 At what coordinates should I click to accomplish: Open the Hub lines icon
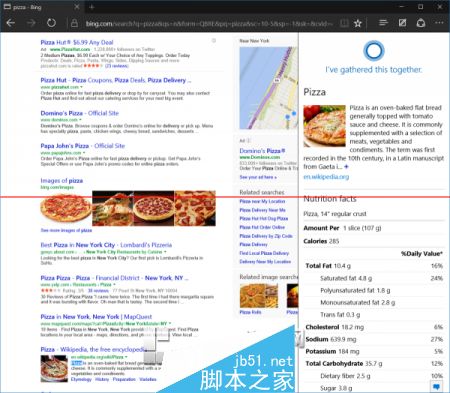pos(384,23)
